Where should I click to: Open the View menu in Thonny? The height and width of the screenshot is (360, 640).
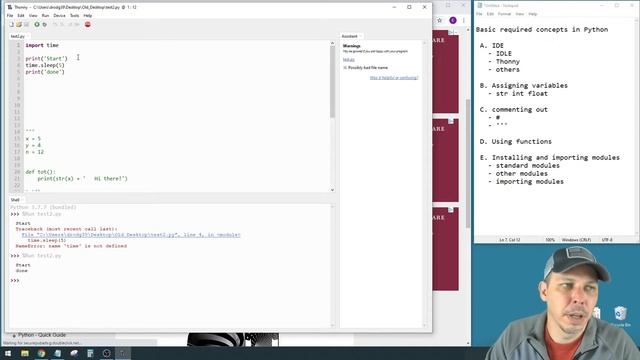point(33,16)
